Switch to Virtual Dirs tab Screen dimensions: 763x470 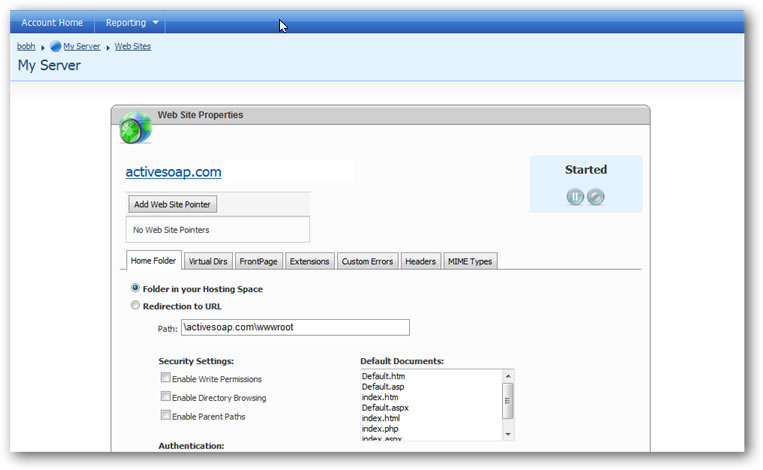(x=208, y=261)
